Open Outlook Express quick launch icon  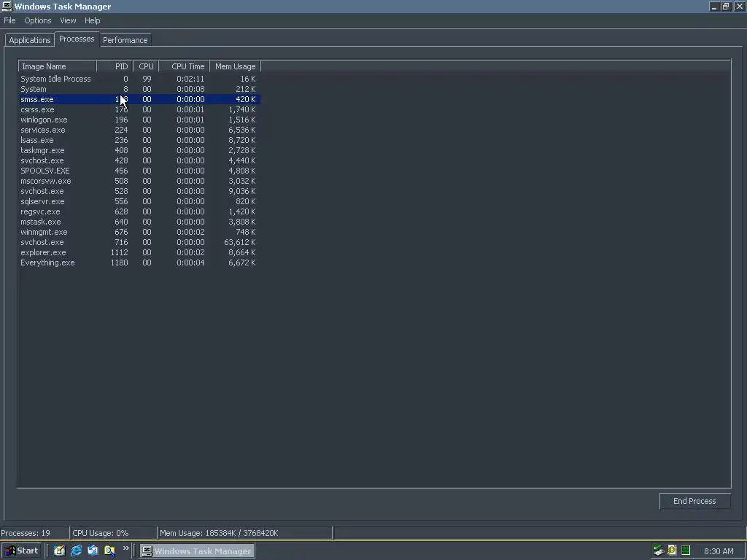(93, 551)
